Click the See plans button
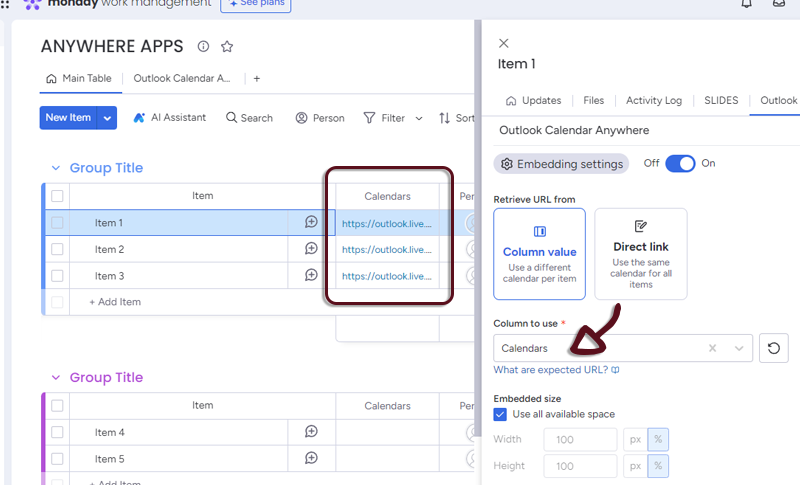 (x=255, y=5)
